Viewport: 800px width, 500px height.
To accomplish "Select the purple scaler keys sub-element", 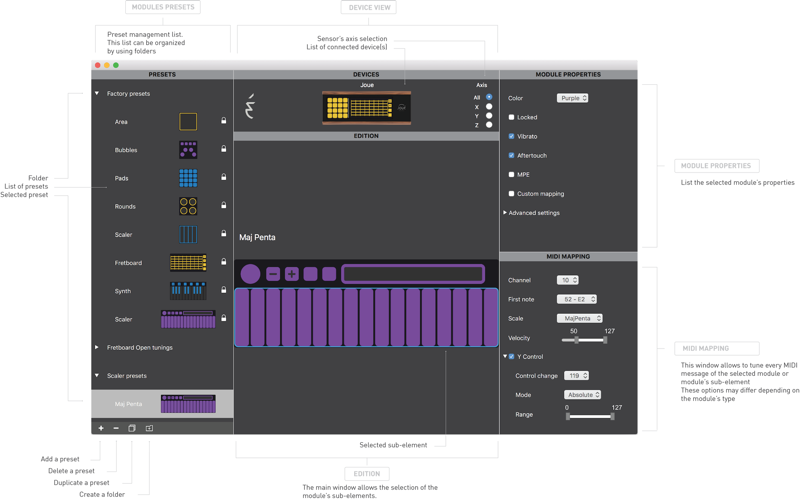I will click(x=366, y=317).
